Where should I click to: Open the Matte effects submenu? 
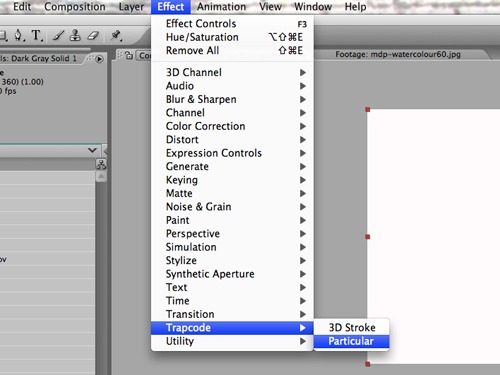coord(232,193)
